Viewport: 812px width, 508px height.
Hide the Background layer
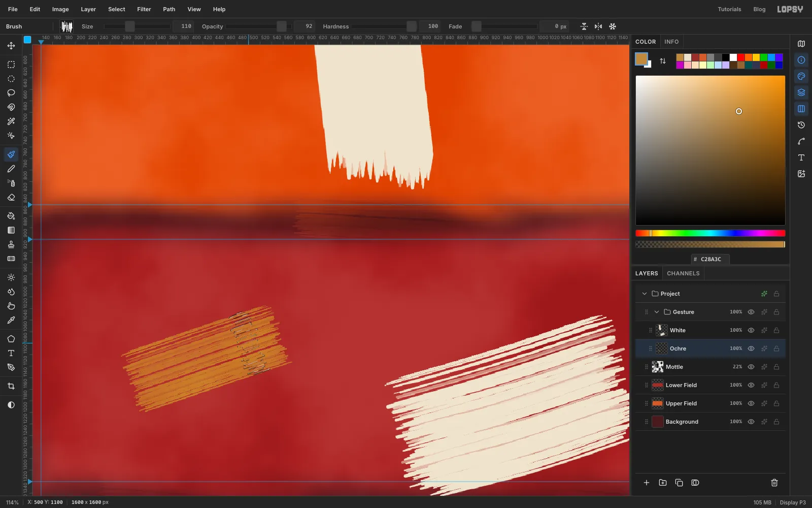click(751, 422)
